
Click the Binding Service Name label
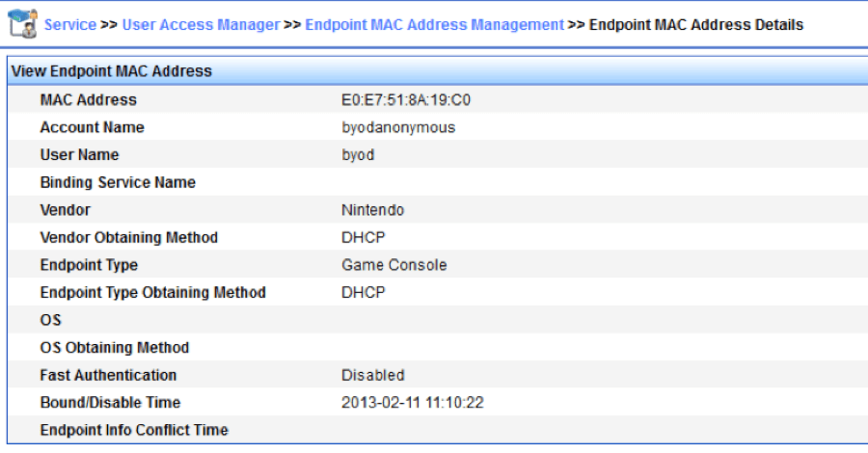[x=118, y=182]
